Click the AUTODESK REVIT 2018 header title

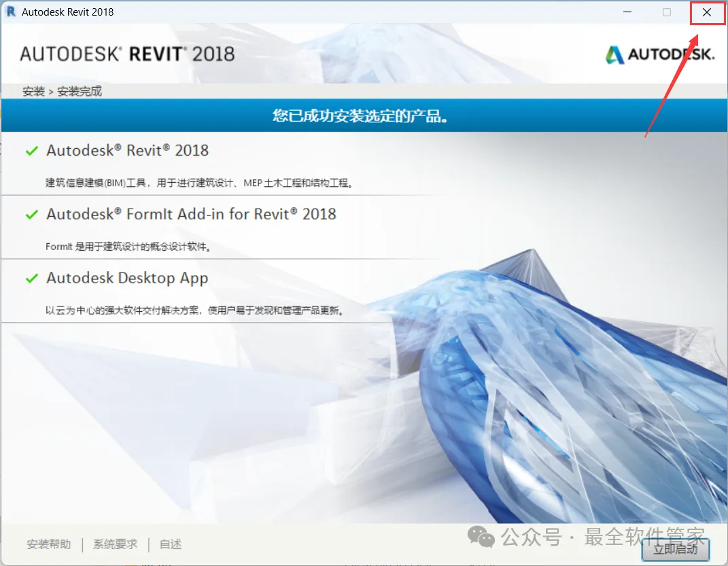[127, 54]
